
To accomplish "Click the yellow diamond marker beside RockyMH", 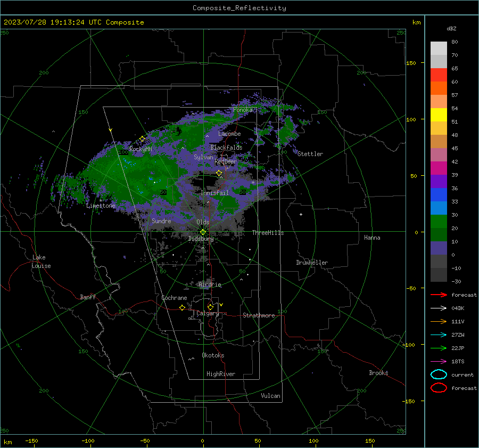I will point(142,139).
